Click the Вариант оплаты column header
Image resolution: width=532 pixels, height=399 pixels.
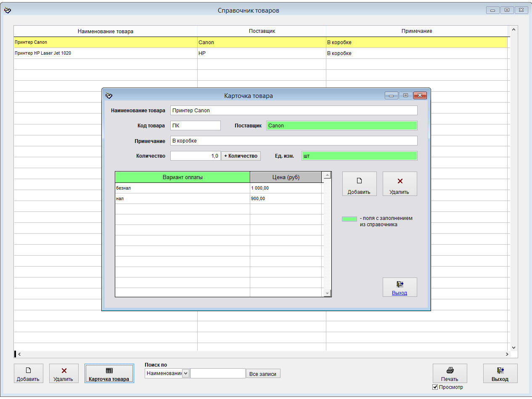[x=183, y=177]
